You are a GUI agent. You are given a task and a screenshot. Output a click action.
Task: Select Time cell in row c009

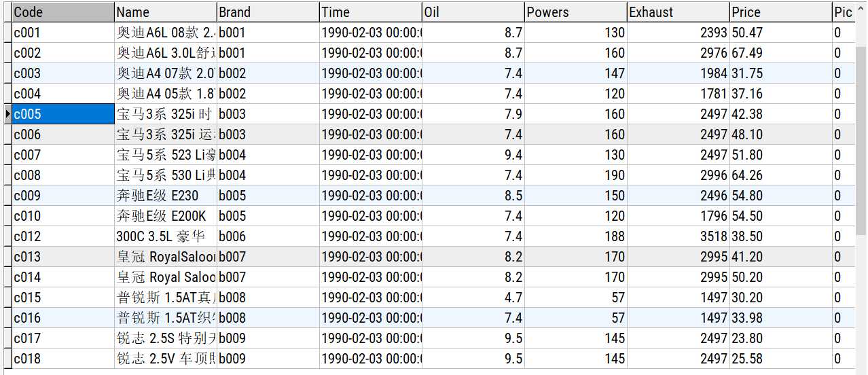click(x=371, y=196)
